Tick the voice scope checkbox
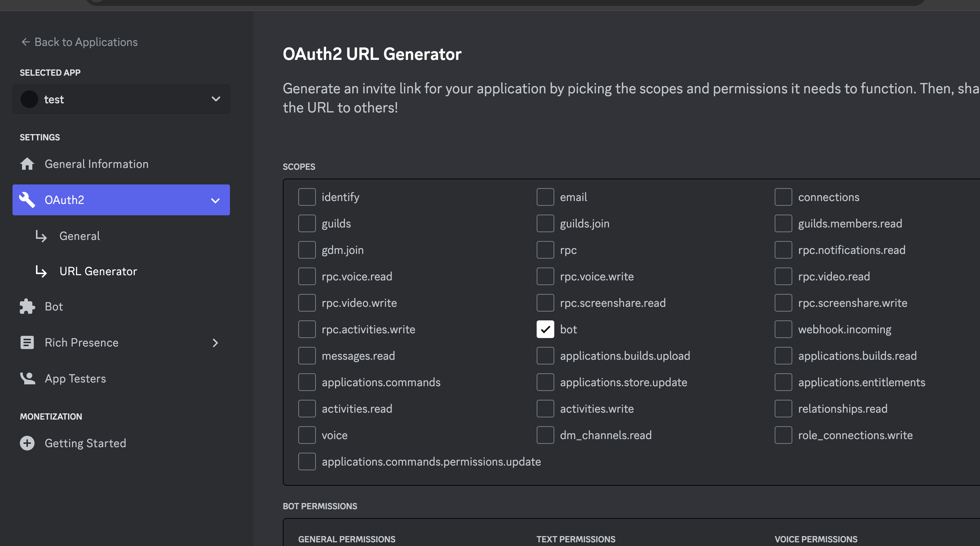 tap(307, 435)
